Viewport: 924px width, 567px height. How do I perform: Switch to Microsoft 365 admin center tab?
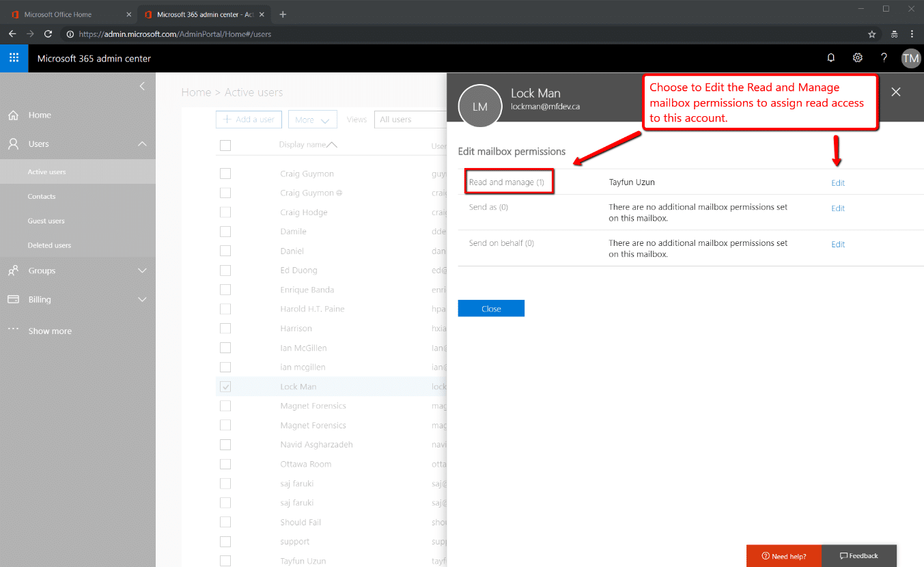click(204, 14)
